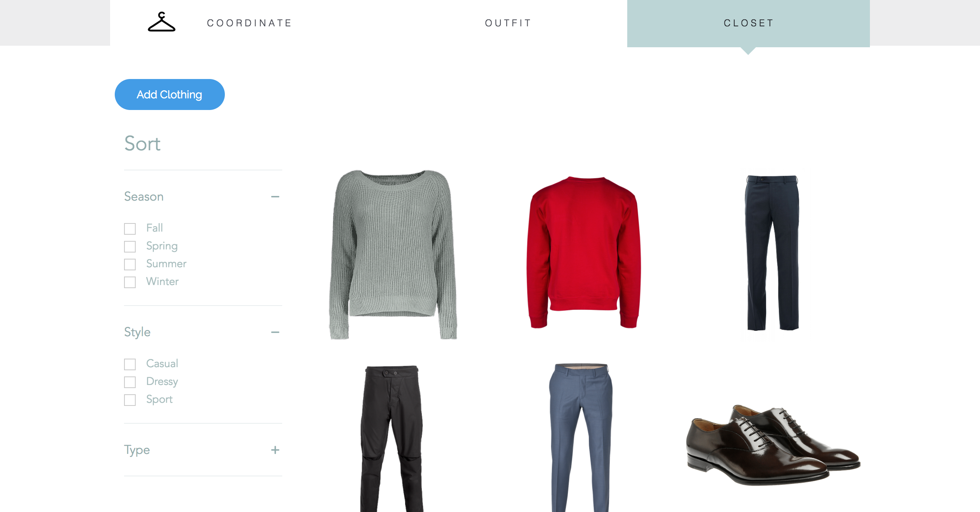Select the brown oxford shoes item
This screenshot has height=512, width=980.
tap(773, 445)
